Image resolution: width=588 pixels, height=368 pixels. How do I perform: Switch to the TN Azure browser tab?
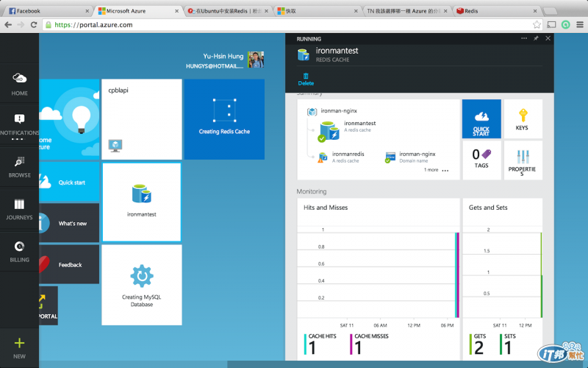coord(407,11)
